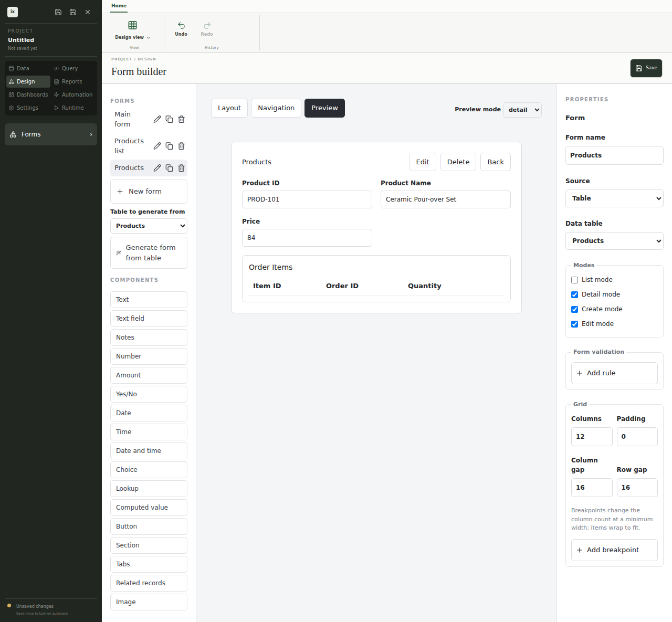Open the Data section in sidebar

click(28, 68)
